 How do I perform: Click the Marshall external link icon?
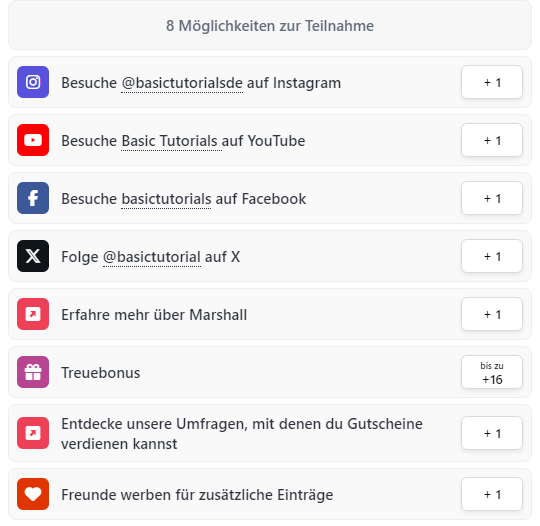(x=33, y=314)
